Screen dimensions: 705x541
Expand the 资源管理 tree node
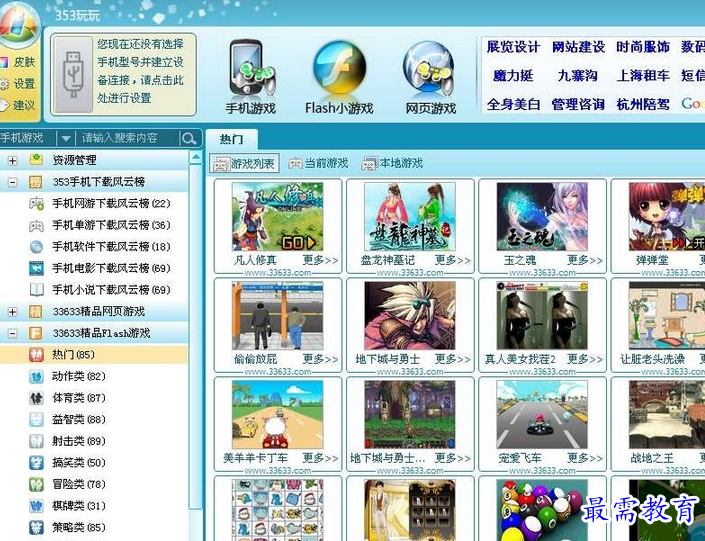click(x=13, y=160)
